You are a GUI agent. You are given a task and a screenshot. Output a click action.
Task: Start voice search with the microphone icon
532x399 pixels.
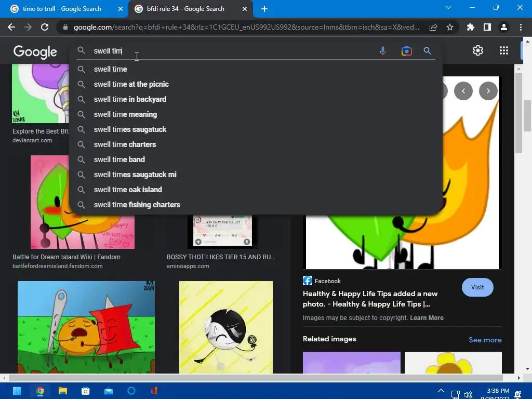click(x=383, y=51)
